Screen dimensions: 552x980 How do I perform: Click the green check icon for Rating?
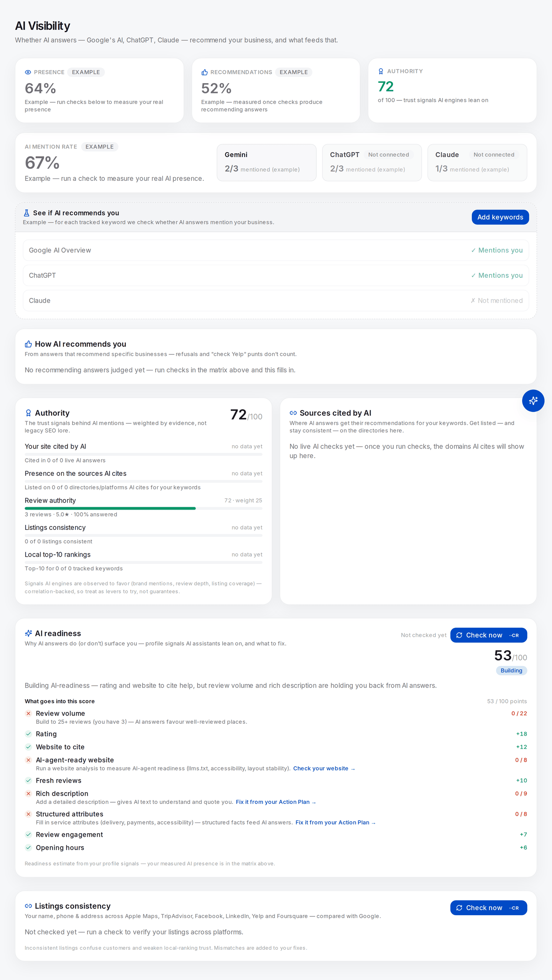click(28, 734)
